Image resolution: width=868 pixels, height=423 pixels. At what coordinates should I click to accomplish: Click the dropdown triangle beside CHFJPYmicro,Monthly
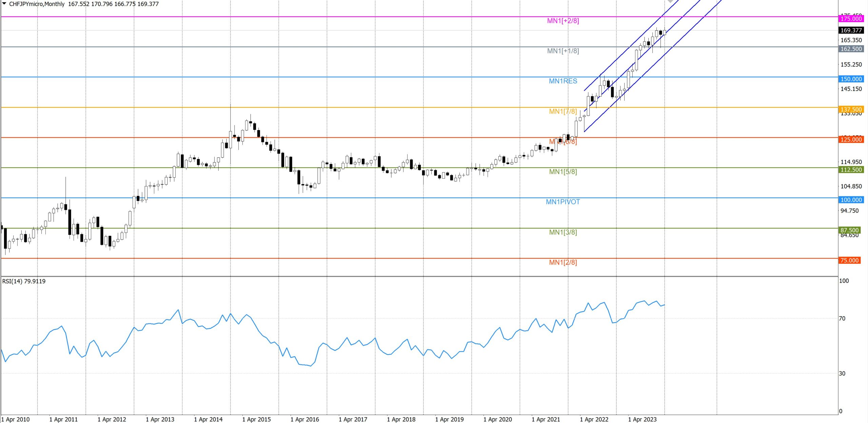[4, 3]
